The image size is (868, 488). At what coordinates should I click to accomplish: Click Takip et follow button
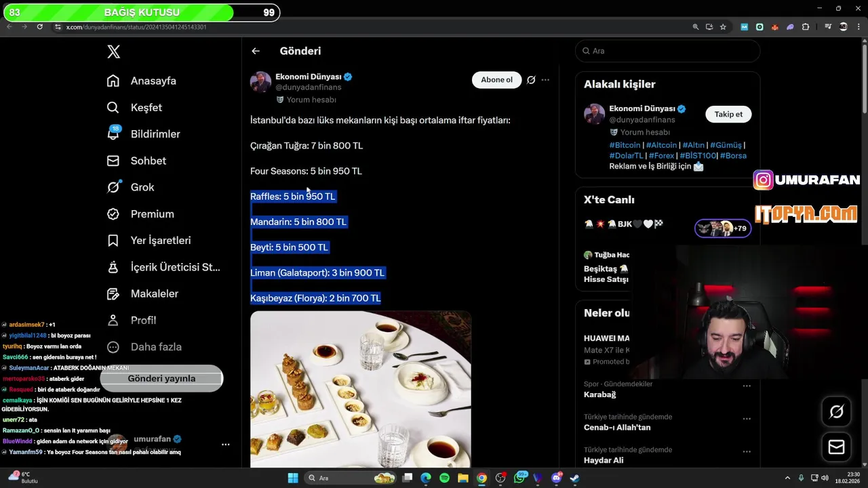(728, 114)
